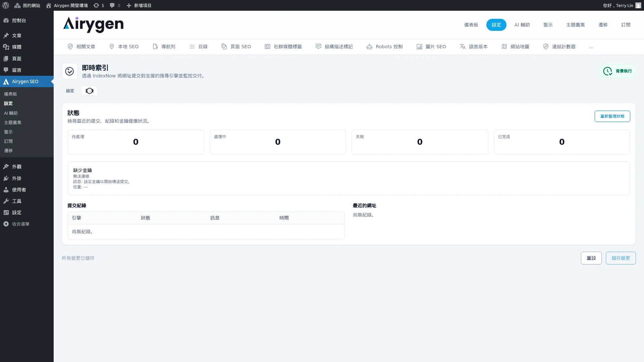Open 頁面 in the sidebar
Viewport: 644px width, 362px height.
coord(27,59)
